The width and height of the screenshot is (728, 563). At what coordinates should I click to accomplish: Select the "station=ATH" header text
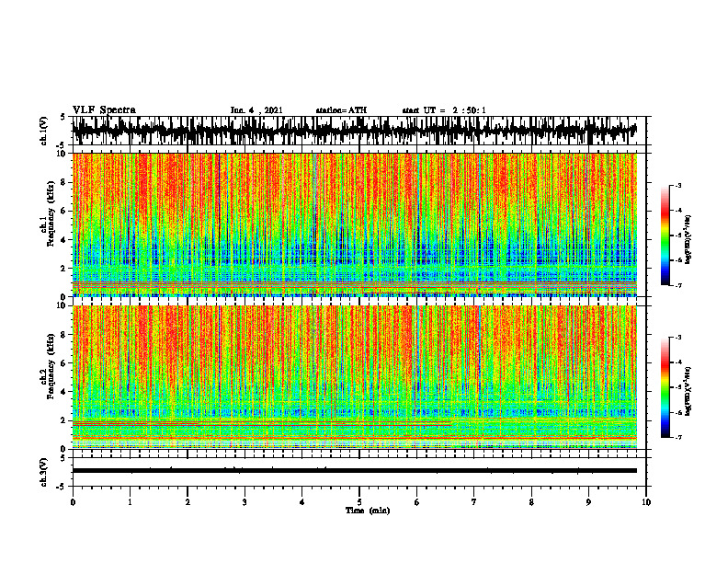click(x=341, y=110)
